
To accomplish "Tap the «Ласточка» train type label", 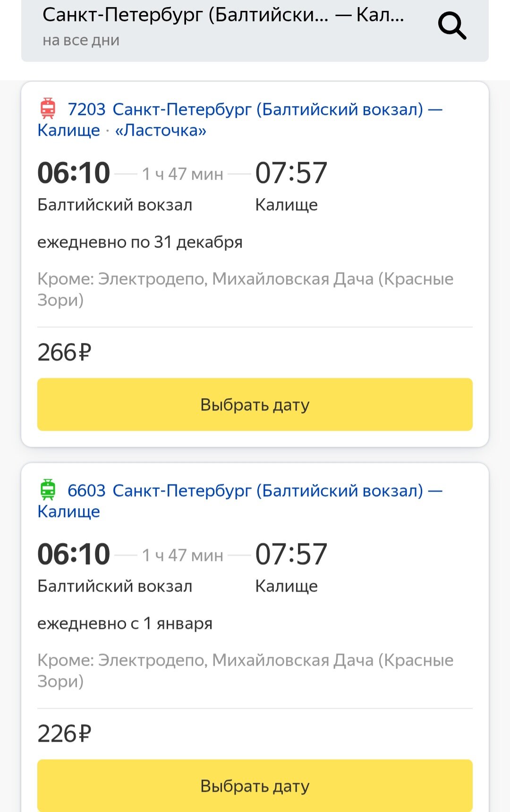I will pyautogui.click(x=161, y=131).
